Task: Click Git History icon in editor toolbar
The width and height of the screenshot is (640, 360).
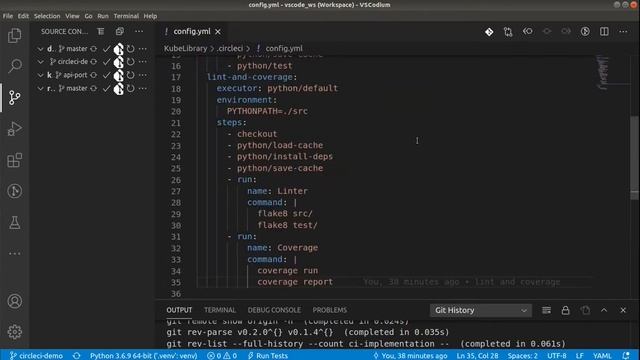Action: tap(489, 32)
